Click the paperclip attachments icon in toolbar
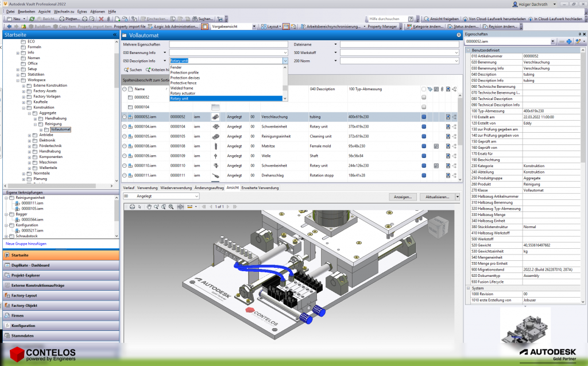588x366 pixels. 109,19
